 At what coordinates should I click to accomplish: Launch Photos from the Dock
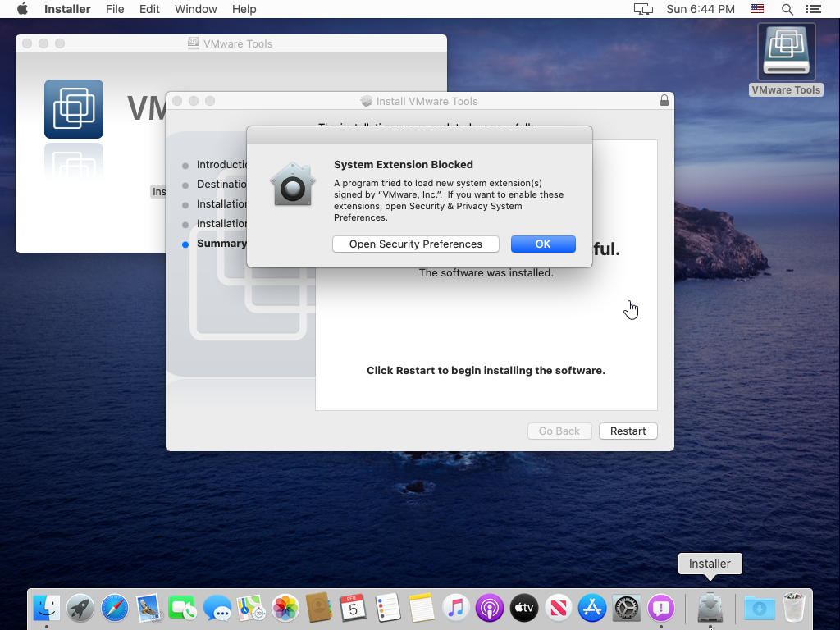[x=285, y=608]
